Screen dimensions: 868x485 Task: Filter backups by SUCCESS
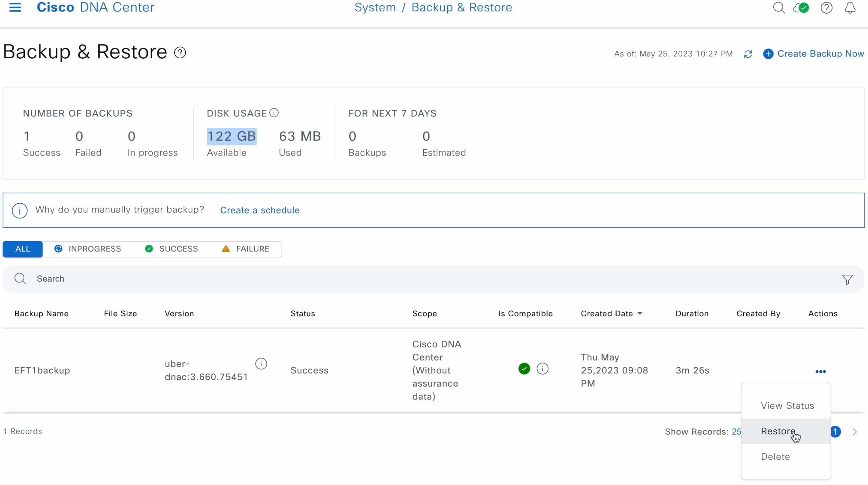pos(171,249)
